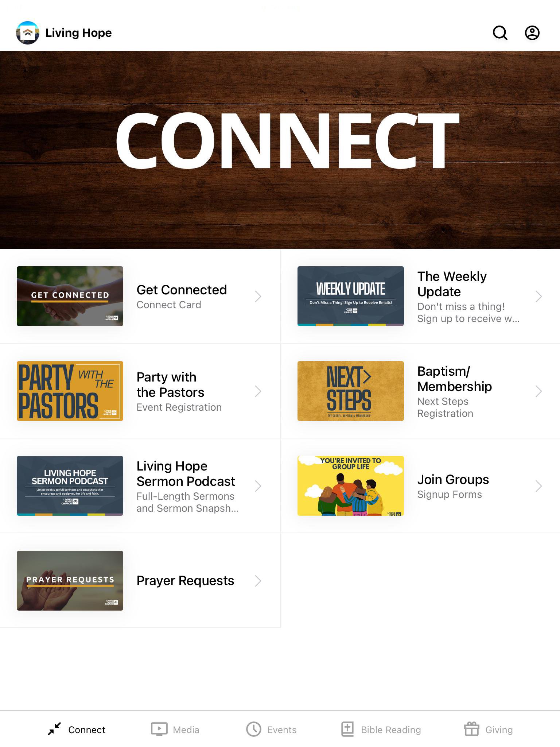The width and height of the screenshot is (560, 747).
Task: Open the search magnifier icon
Action: (x=500, y=33)
